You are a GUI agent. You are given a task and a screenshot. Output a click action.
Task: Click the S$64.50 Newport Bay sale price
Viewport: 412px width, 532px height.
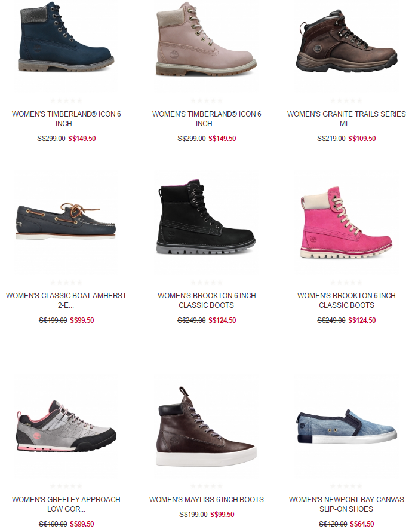pos(362,524)
